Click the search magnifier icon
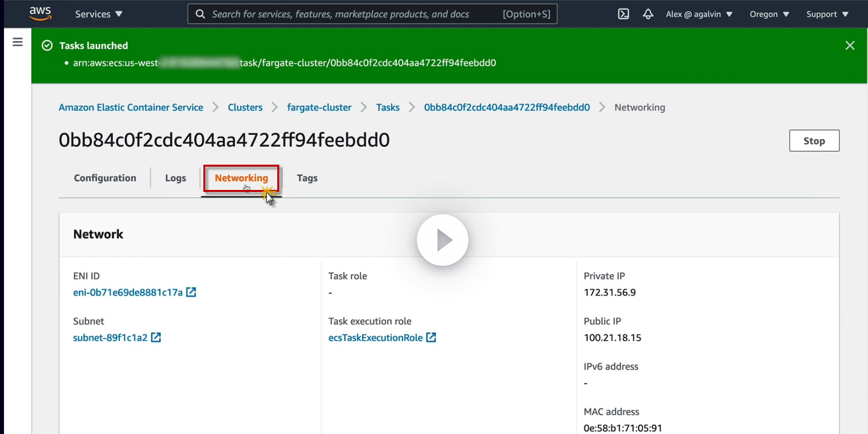 tap(200, 14)
